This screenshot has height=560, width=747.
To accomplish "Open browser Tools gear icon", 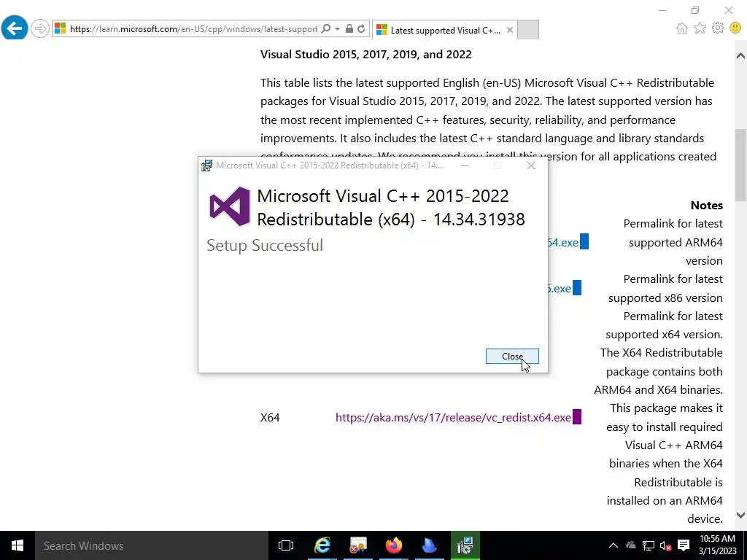I will pos(718,28).
